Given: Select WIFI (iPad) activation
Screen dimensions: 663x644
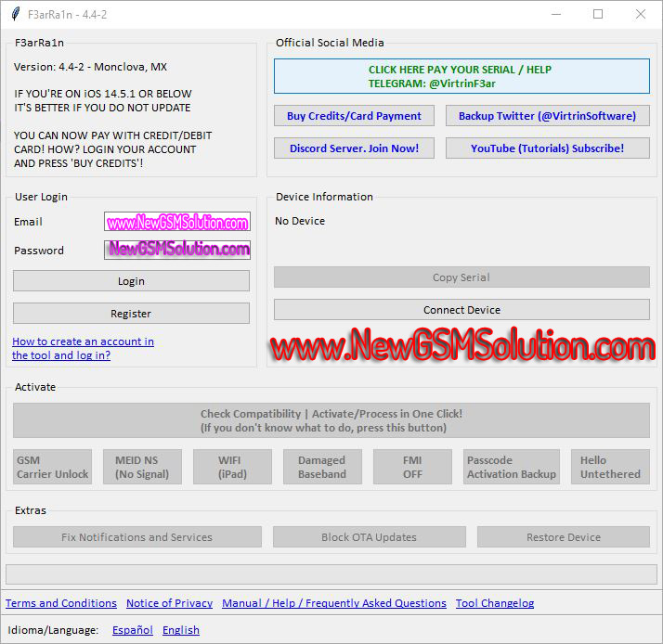Looking at the screenshot, I should pyautogui.click(x=232, y=467).
